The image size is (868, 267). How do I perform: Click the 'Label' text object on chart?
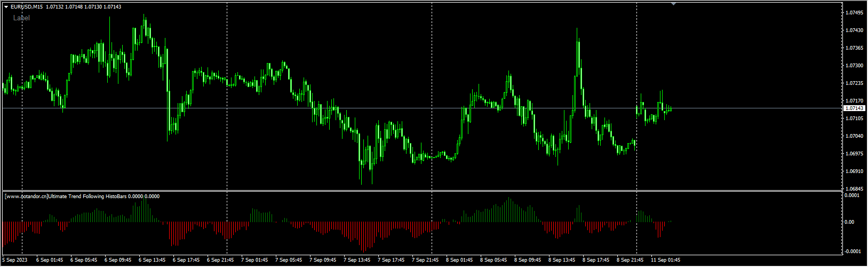pyautogui.click(x=21, y=18)
